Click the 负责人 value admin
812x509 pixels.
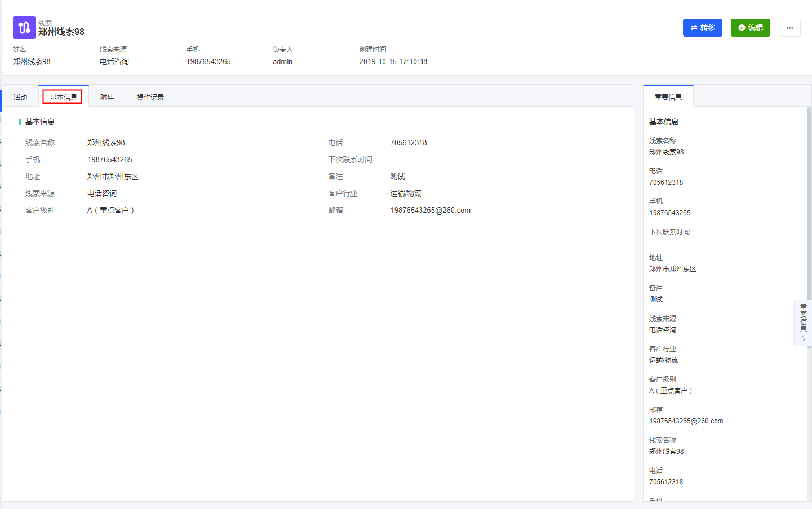[x=282, y=62]
